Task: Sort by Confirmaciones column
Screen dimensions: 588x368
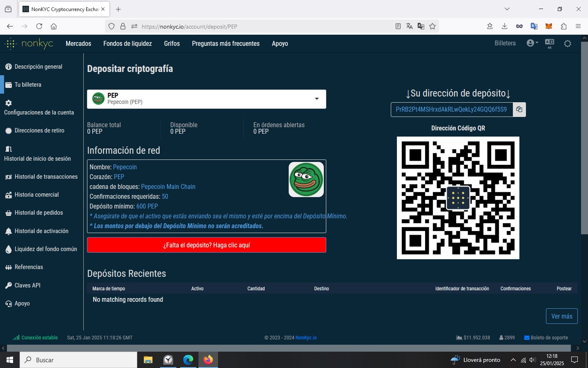Action: coord(516,289)
